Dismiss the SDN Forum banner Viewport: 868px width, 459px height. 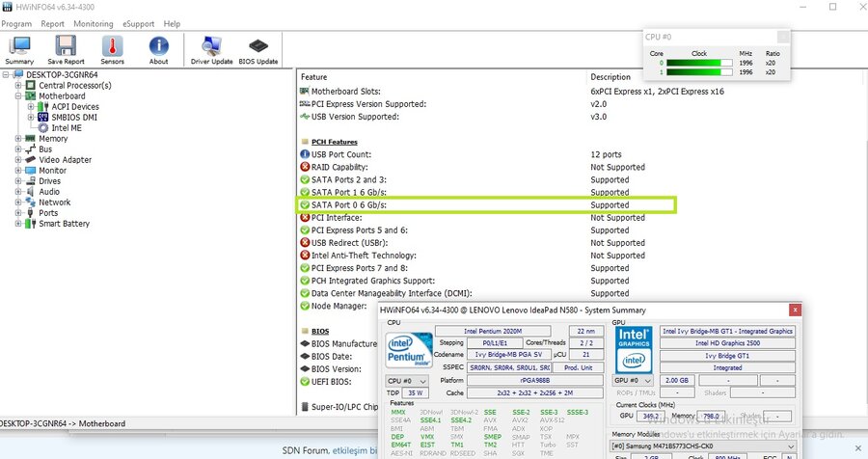pos(857,448)
